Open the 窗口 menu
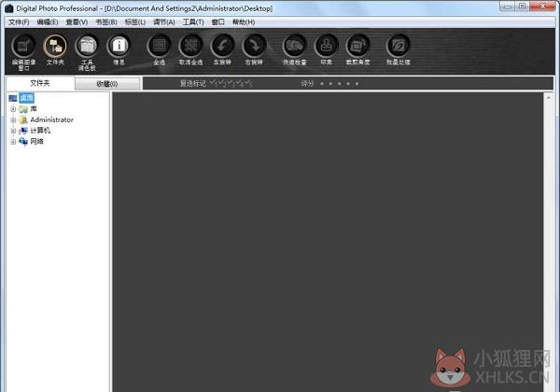This screenshot has width=560, height=392. click(217, 22)
